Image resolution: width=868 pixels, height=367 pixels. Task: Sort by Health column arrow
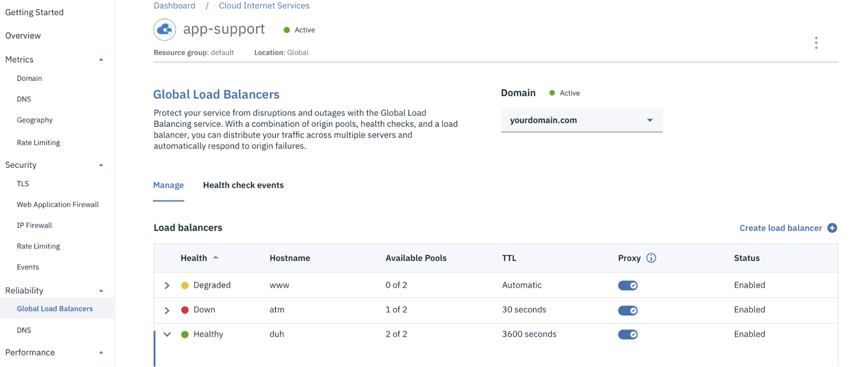215,258
